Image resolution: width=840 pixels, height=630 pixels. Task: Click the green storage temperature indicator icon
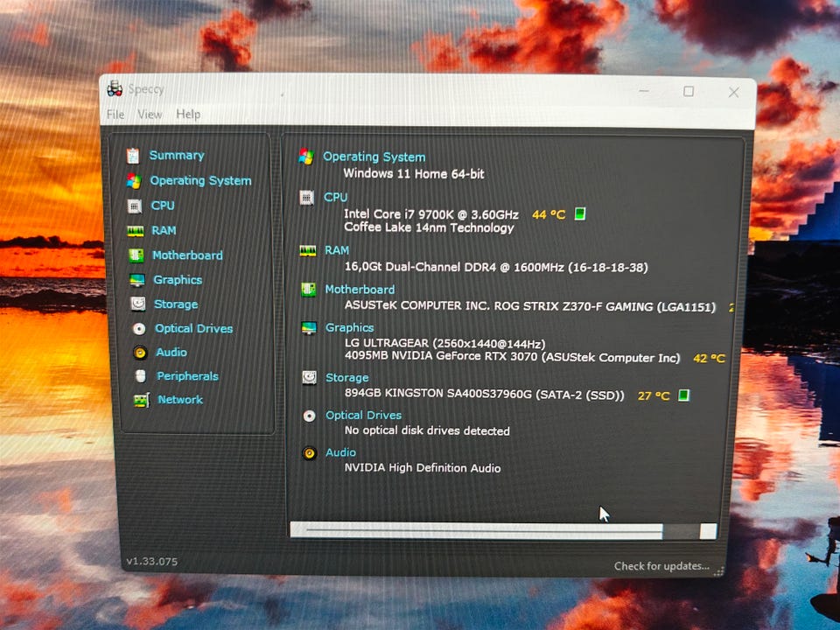tap(683, 395)
